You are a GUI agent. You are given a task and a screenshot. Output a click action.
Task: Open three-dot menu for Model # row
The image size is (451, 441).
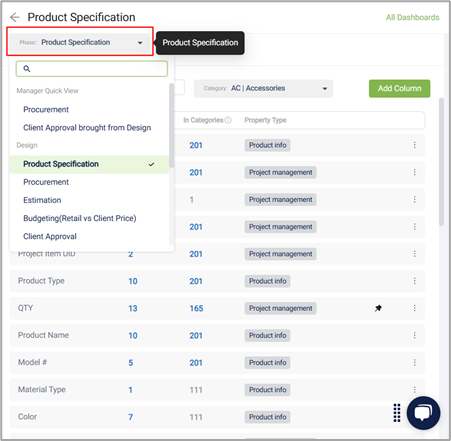coord(414,362)
